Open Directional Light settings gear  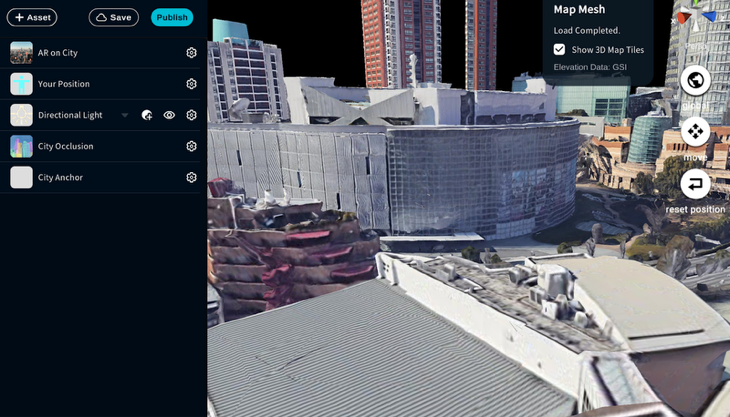191,115
